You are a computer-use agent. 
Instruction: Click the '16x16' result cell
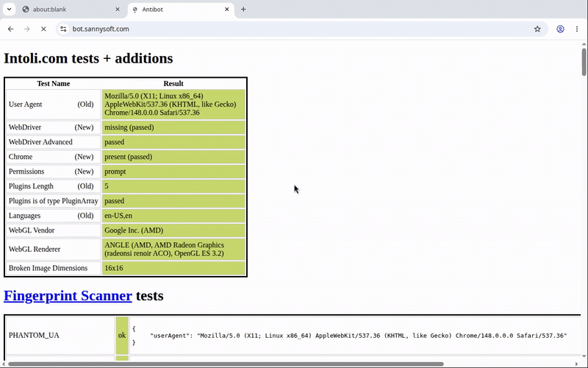pos(173,268)
